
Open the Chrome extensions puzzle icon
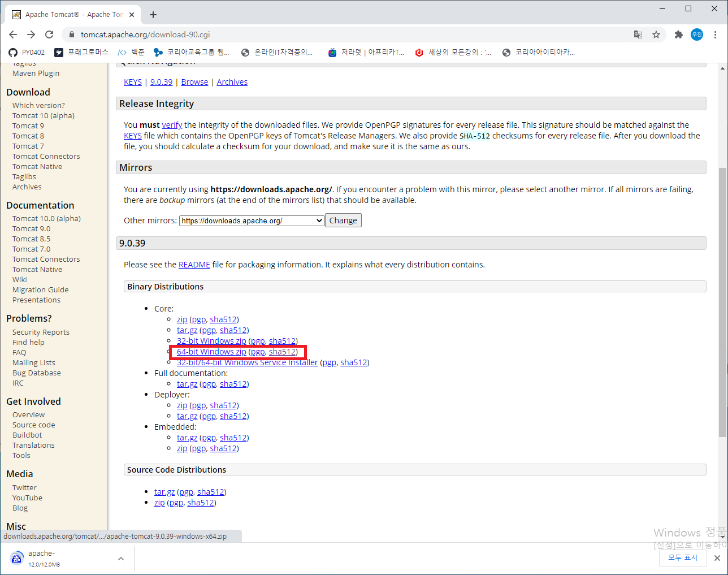coord(679,34)
